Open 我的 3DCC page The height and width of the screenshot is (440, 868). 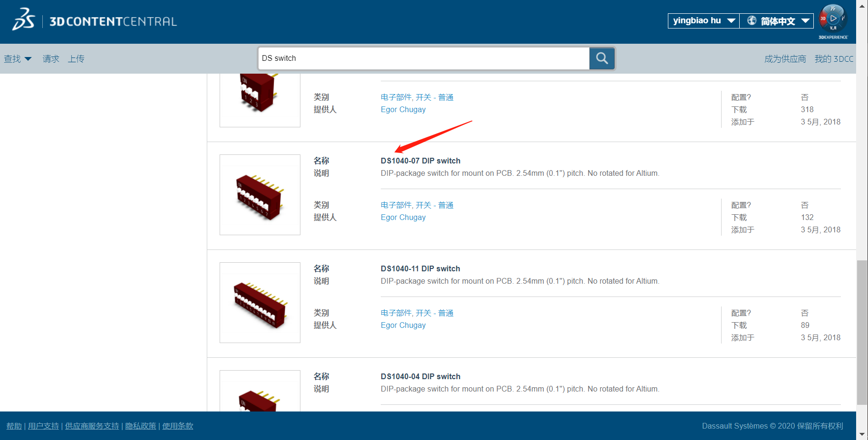[x=834, y=59]
